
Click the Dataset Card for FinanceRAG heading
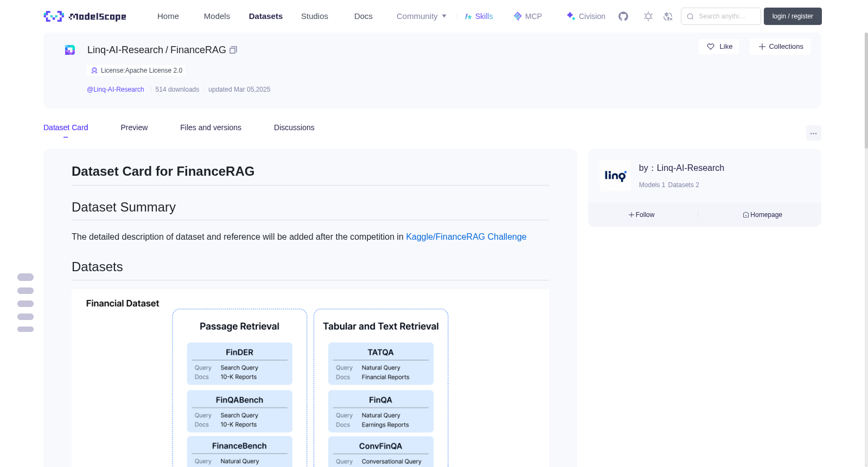tap(163, 171)
